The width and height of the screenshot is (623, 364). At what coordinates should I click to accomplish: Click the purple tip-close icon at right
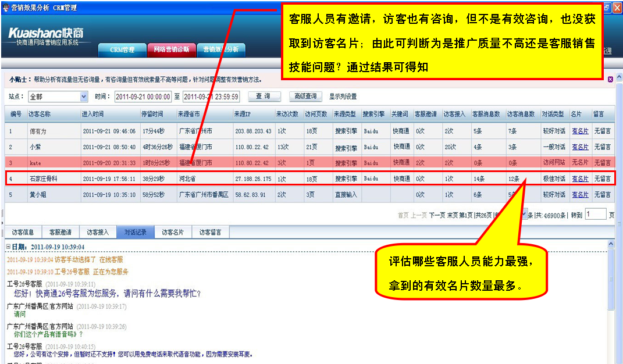610,79
